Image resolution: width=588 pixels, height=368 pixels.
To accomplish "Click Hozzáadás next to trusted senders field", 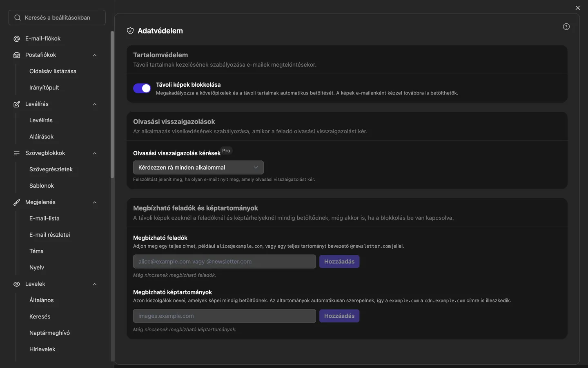I will coord(339,262).
